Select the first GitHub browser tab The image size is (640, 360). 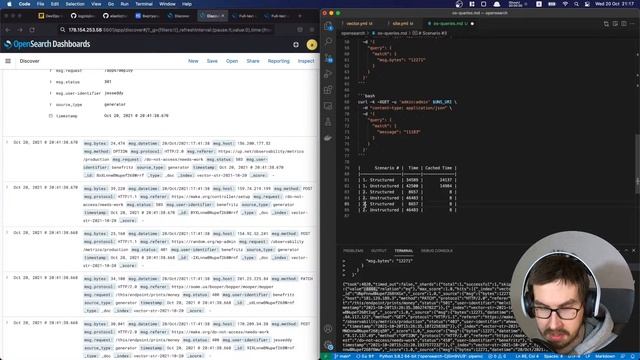(x=83, y=16)
